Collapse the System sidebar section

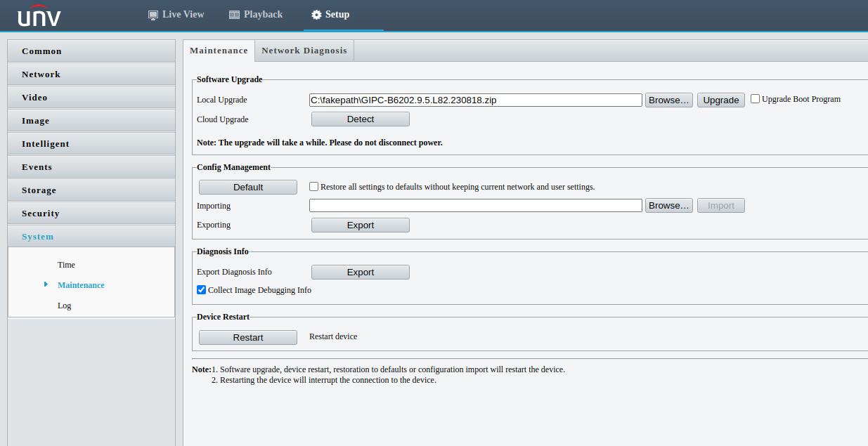coord(91,237)
